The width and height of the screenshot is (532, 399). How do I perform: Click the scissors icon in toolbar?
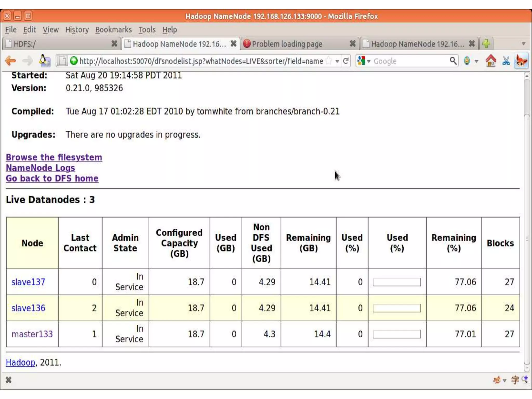[x=506, y=61]
